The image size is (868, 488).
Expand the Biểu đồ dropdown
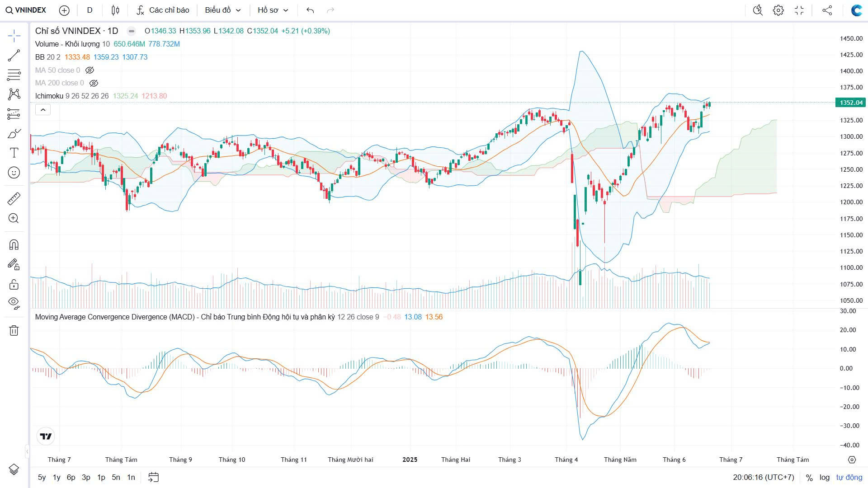click(x=223, y=10)
